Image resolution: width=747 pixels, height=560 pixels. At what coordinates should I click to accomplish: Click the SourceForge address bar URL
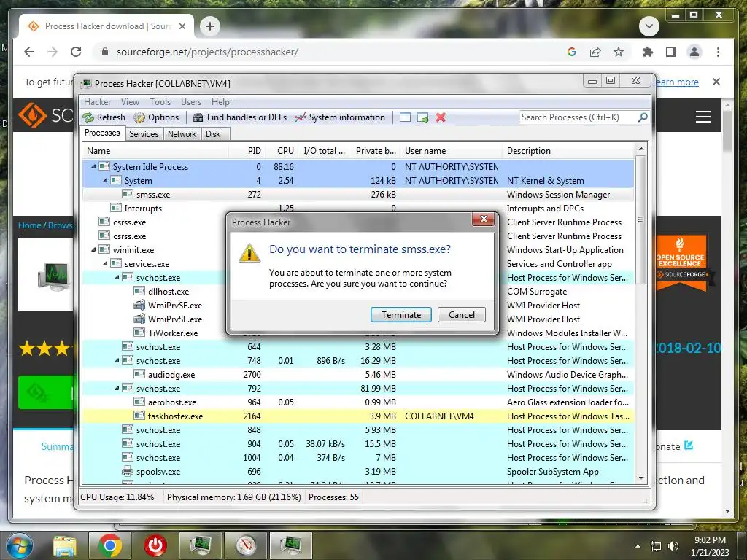click(207, 52)
